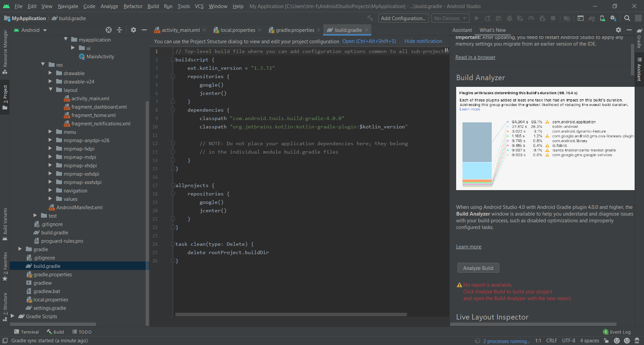The width and height of the screenshot is (644, 345).
Task: Expand the Gradle Scripts tree node
Action: [x=13, y=316]
